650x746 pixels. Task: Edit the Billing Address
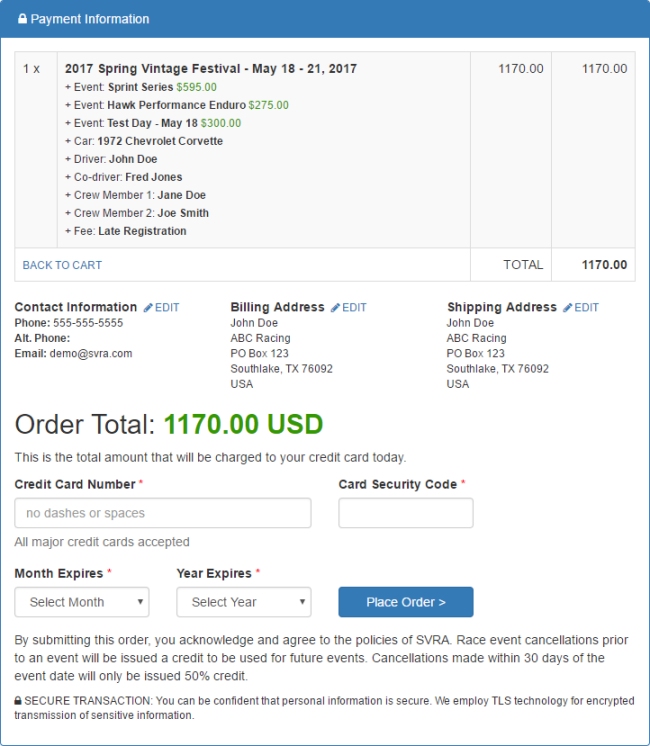click(349, 308)
